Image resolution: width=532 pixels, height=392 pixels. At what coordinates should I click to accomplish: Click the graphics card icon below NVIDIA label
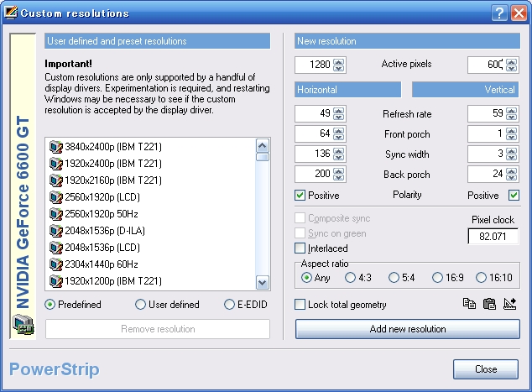(x=23, y=324)
